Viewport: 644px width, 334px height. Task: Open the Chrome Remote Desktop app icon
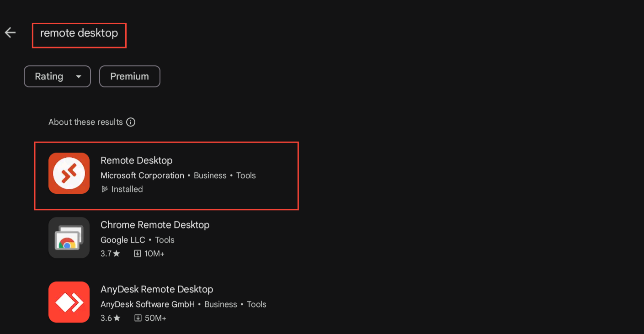click(69, 238)
